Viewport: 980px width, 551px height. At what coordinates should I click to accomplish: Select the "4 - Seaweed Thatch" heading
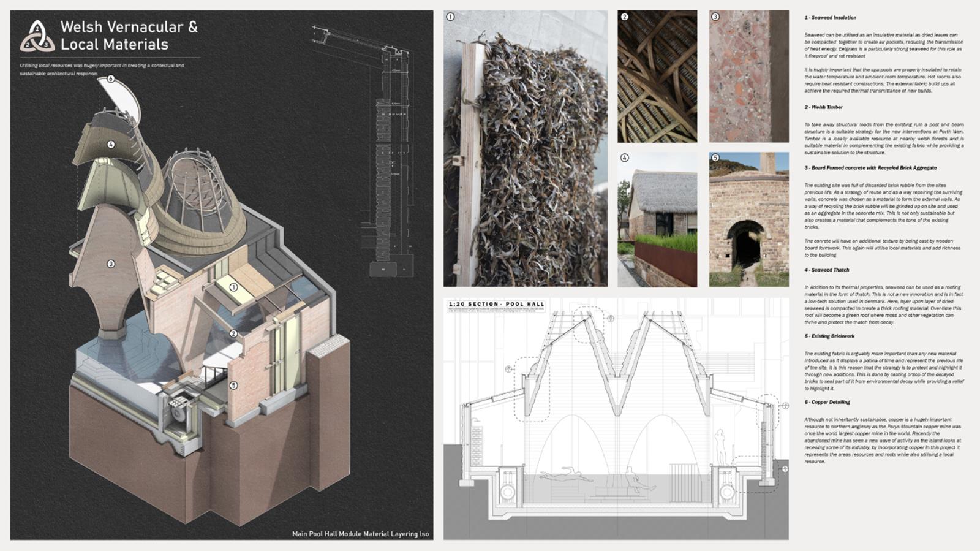(826, 270)
